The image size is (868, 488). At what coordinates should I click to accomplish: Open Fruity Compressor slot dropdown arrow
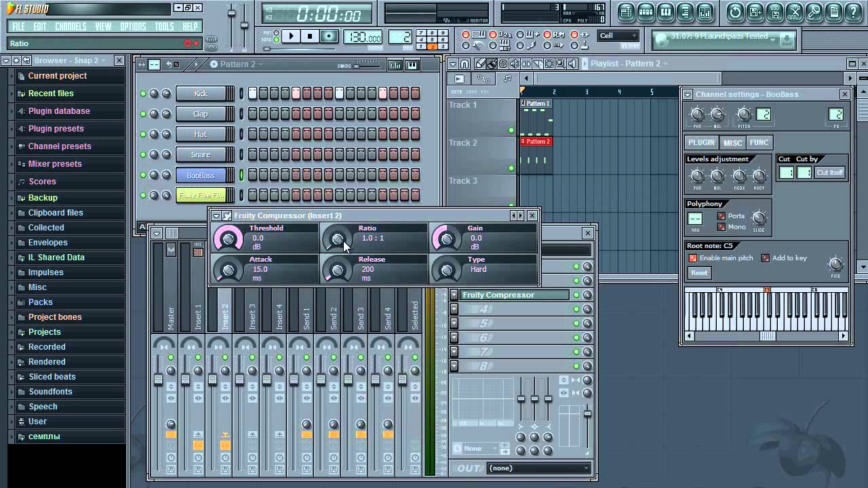click(x=454, y=295)
